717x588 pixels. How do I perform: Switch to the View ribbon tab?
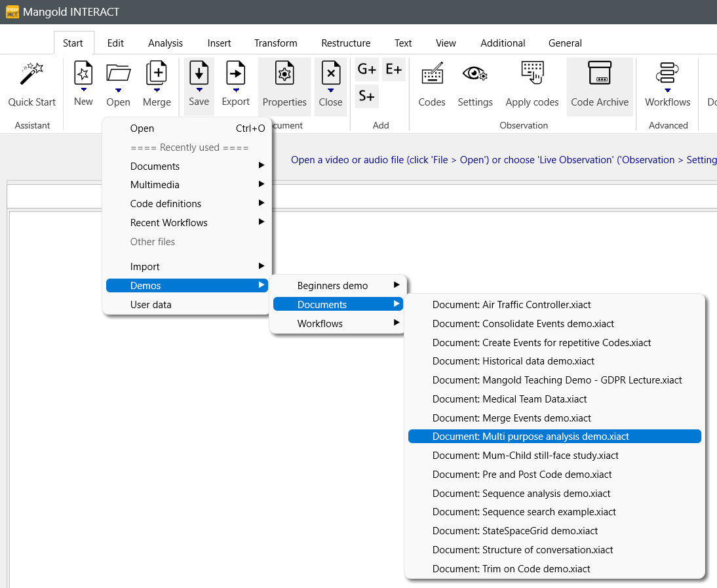point(446,43)
